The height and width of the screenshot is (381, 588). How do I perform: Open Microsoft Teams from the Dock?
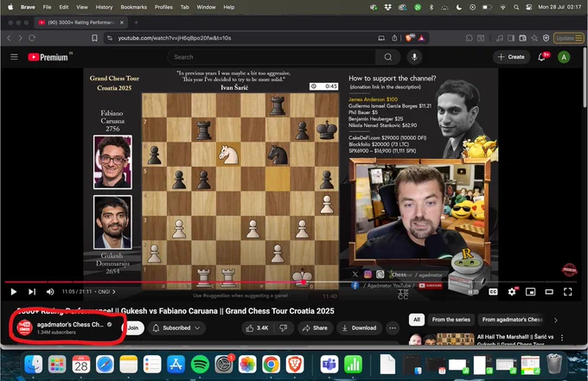click(329, 364)
